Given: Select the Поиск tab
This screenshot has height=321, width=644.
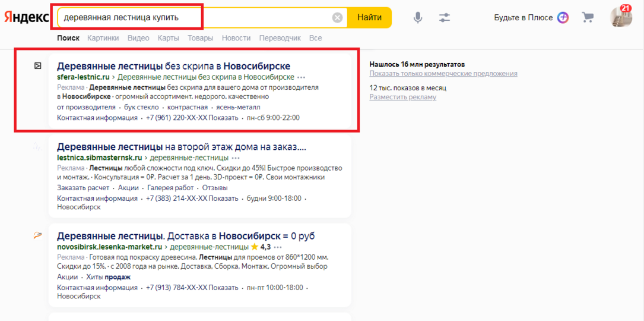Looking at the screenshot, I should [68, 38].
